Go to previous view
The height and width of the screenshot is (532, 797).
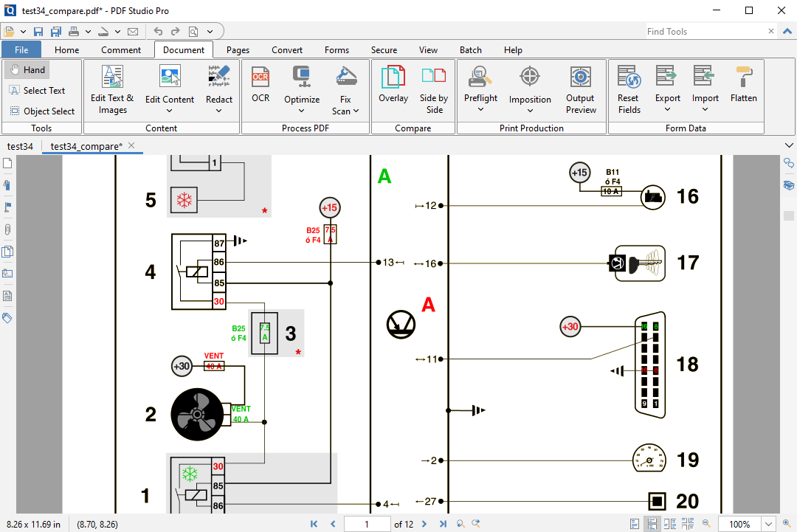click(x=460, y=524)
